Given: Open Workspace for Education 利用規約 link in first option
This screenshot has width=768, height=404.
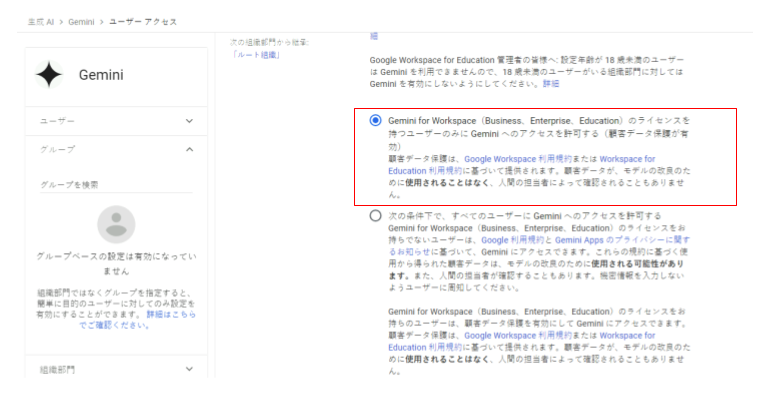Looking at the screenshot, I should [x=522, y=165].
